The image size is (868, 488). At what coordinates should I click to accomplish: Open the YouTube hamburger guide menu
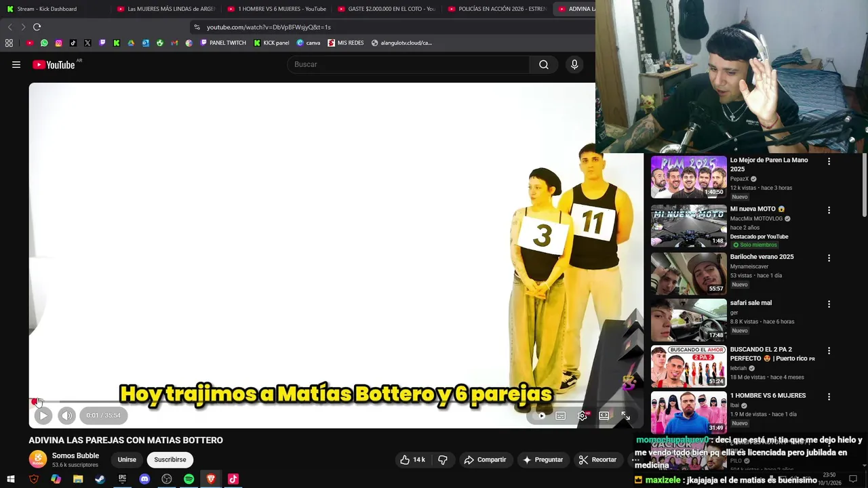click(16, 64)
